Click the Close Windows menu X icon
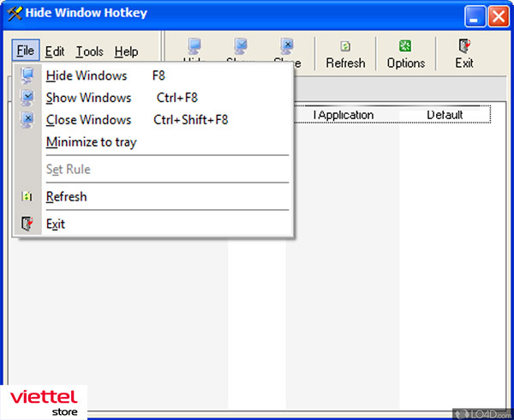 (x=27, y=120)
